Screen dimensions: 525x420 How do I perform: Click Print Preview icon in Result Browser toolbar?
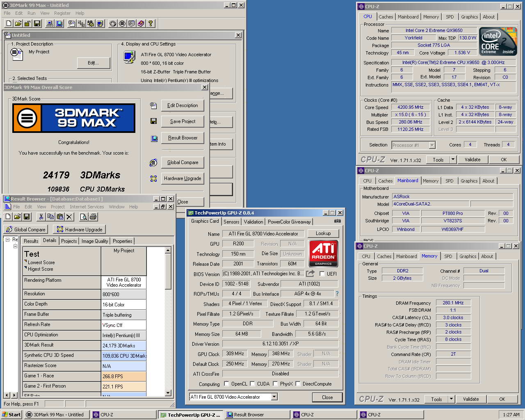[x=84, y=217]
